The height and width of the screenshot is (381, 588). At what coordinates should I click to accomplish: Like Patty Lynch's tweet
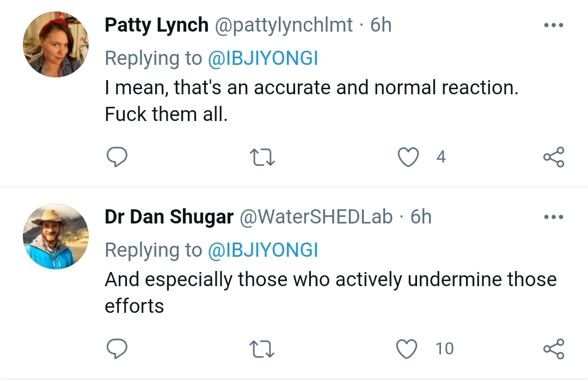tap(408, 157)
